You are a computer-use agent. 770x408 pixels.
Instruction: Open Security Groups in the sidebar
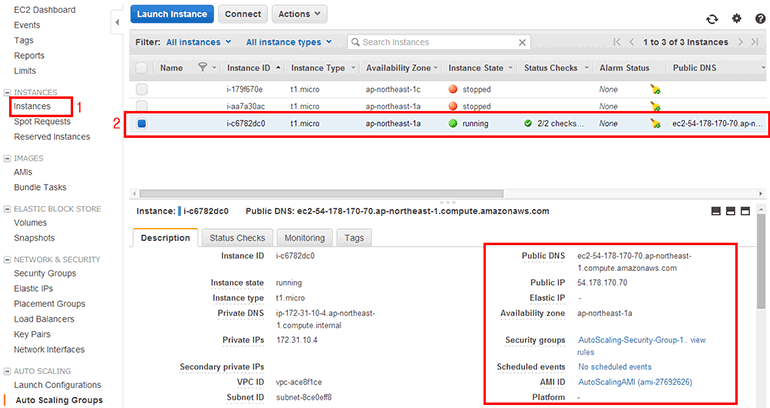[x=44, y=273]
